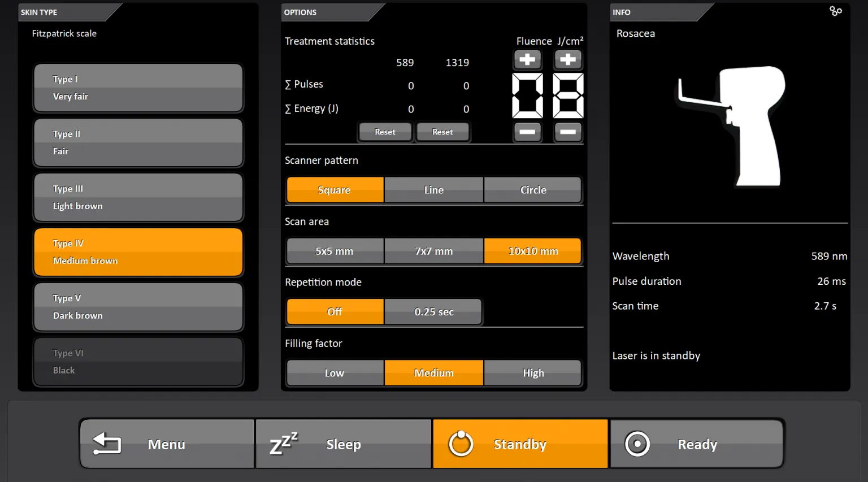Set scan area to 7x7 mm
This screenshot has height=482, width=868.
pyautogui.click(x=433, y=251)
